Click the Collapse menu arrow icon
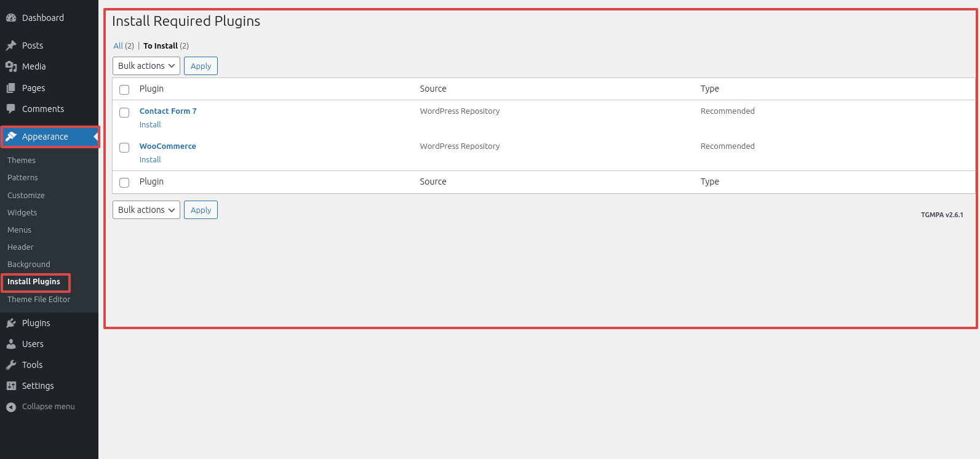The width and height of the screenshot is (980, 459). (11, 407)
